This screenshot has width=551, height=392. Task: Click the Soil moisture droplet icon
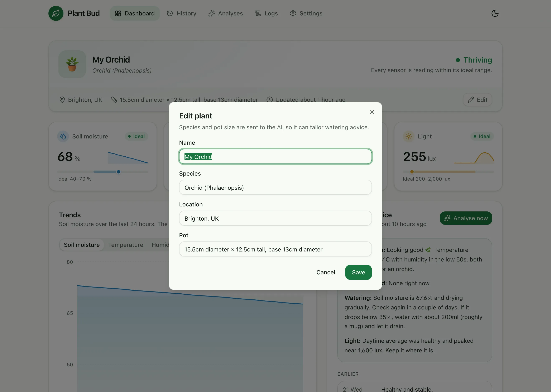tap(63, 136)
